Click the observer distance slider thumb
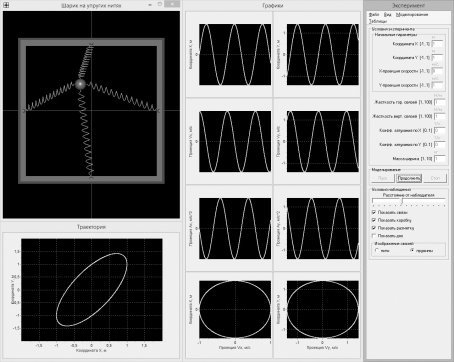Viewport: 454px width, 362px height. [402, 201]
